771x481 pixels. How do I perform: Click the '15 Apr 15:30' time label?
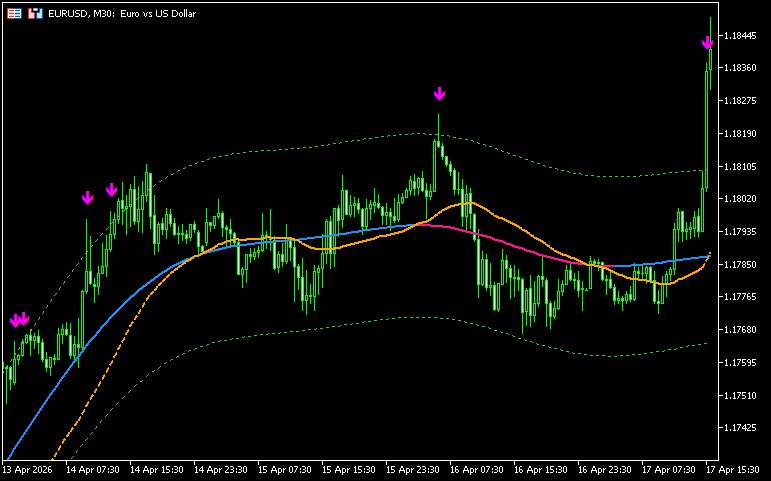click(x=348, y=470)
